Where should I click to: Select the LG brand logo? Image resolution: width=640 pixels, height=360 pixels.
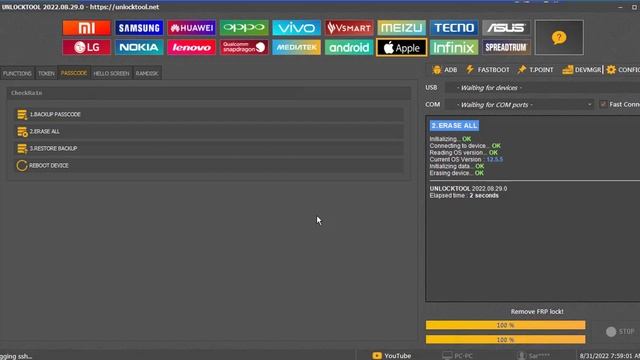tap(87, 47)
